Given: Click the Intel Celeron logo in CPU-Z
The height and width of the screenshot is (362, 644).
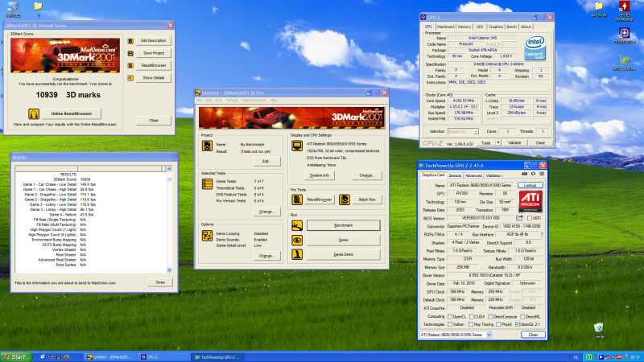Looking at the screenshot, I should tap(535, 48).
